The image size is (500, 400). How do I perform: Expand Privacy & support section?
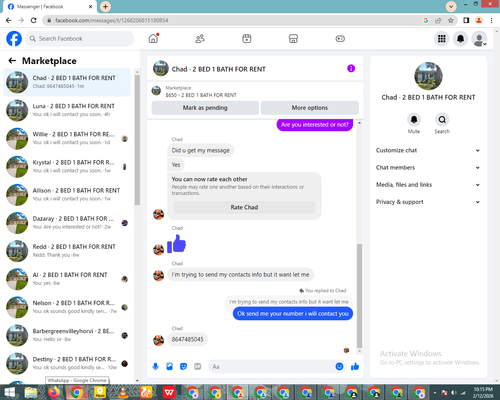point(428,202)
